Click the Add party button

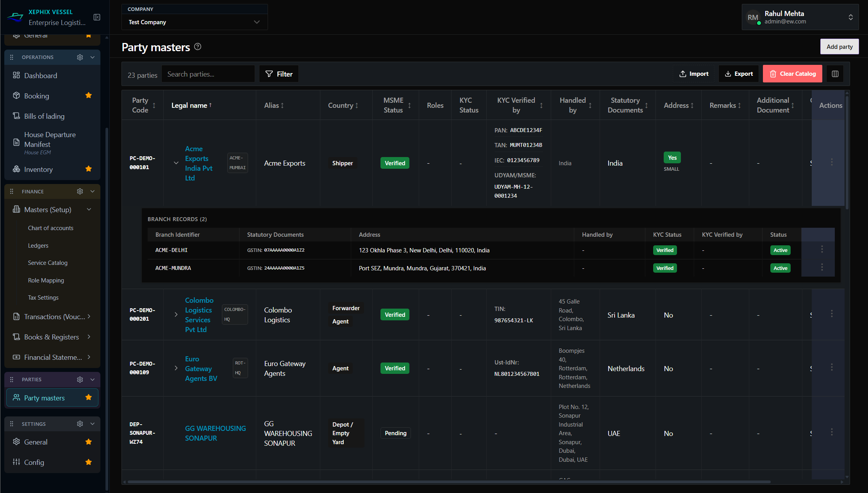839,46
